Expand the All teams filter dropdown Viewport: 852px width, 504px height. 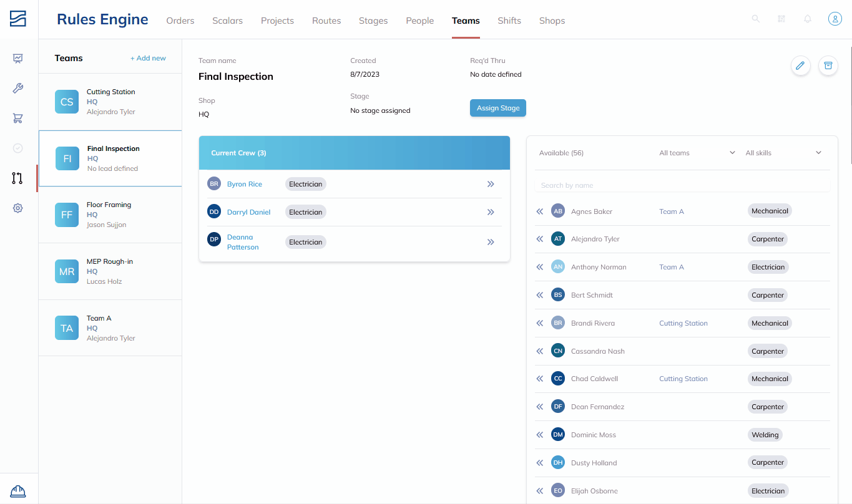click(697, 153)
